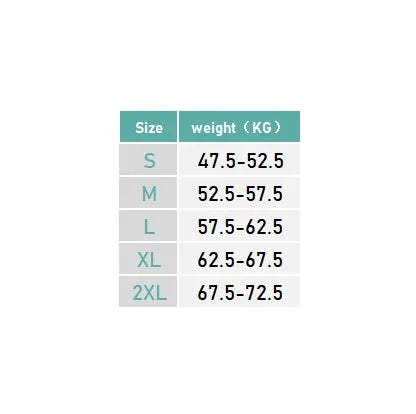Screen dimensions: 416x414
Task: Select the L size cell
Action: tap(148, 226)
